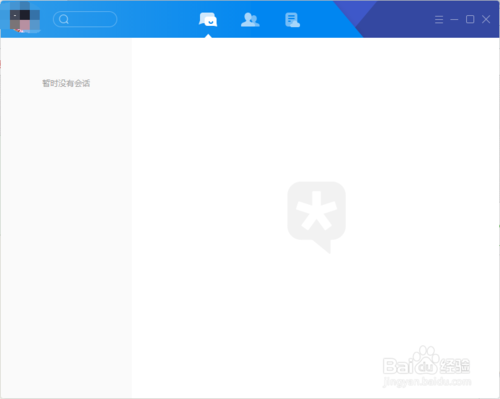The height and width of the screenshot is (399, 500).
Task: Click the '暂时没有会话' empty list text
Action: tap(66, 83)
